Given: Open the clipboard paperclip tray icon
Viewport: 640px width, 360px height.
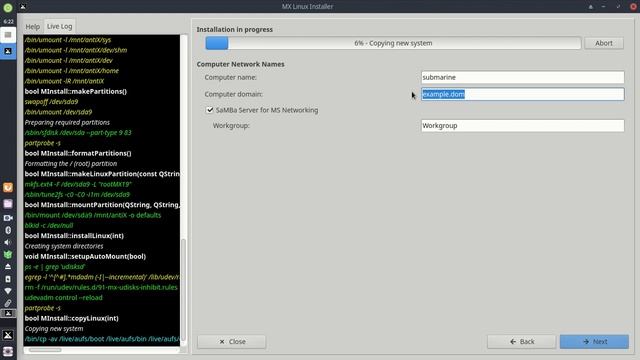Looking at the screenshot, I should click(8, 303).
